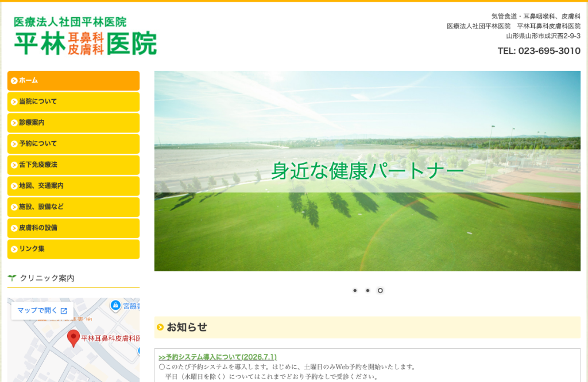Click the 身近な健康パートナー slideshow banner

tap(367, 171)
